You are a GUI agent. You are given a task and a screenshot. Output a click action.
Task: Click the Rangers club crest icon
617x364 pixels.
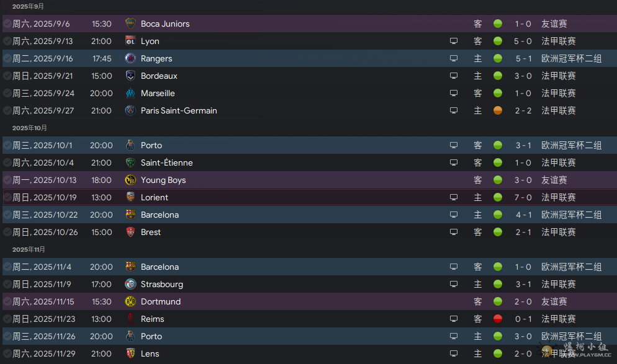[x=130, y=58]
